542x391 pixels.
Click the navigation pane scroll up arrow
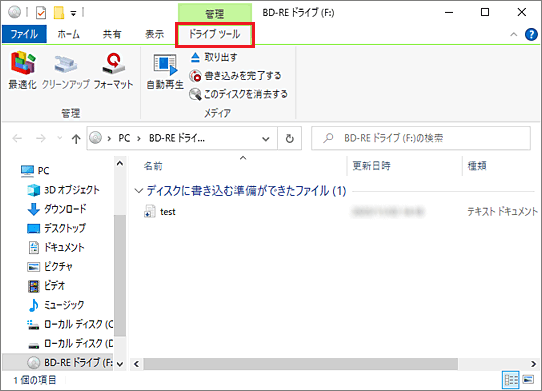click(x=120, y=164)
